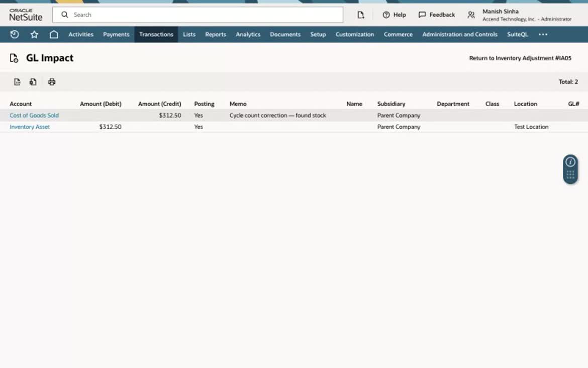The height and width of the screenshot is (368, 588).
Task: Click the Department column header
Action: pyautogui.click(x=453, y=104)
